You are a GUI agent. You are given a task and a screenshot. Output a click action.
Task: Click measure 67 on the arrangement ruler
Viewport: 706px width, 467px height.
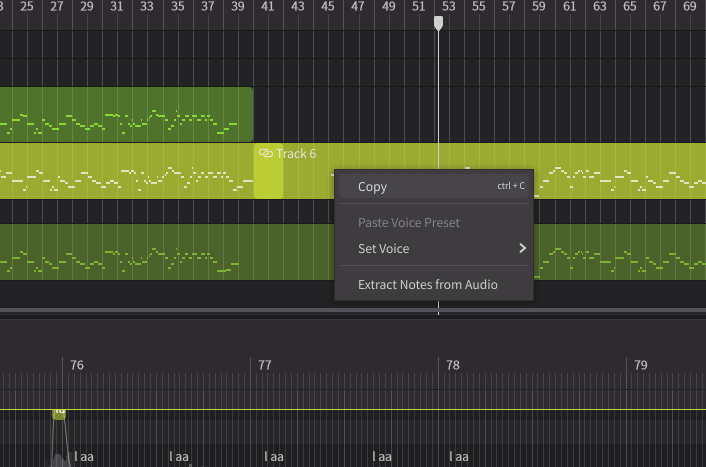[x=659, y=6]
